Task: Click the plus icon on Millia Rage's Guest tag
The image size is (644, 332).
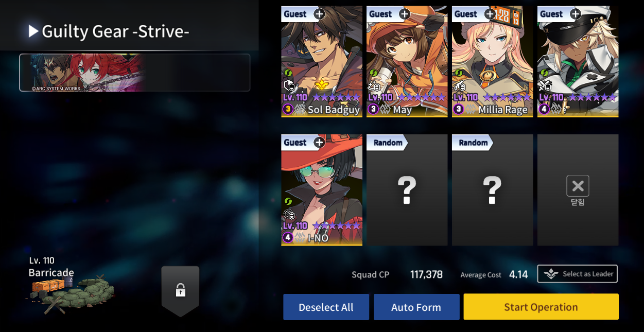Action: tap(490, 14)
